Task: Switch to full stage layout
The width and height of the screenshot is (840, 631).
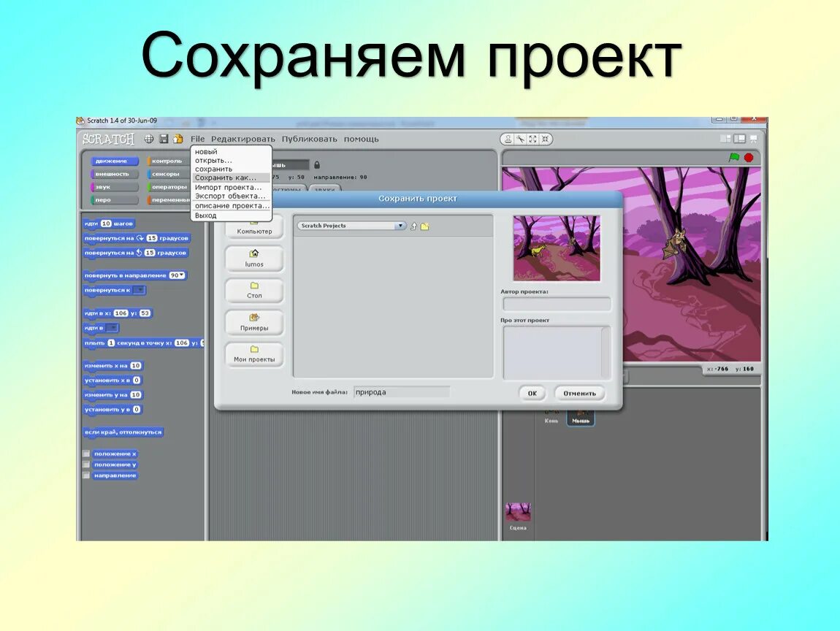Action: 739,139
